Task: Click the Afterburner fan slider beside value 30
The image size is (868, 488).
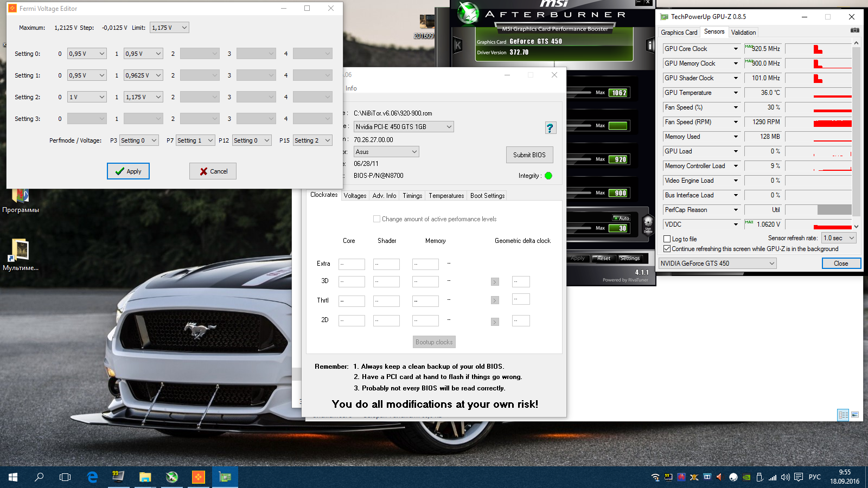Action: [578, 228]
